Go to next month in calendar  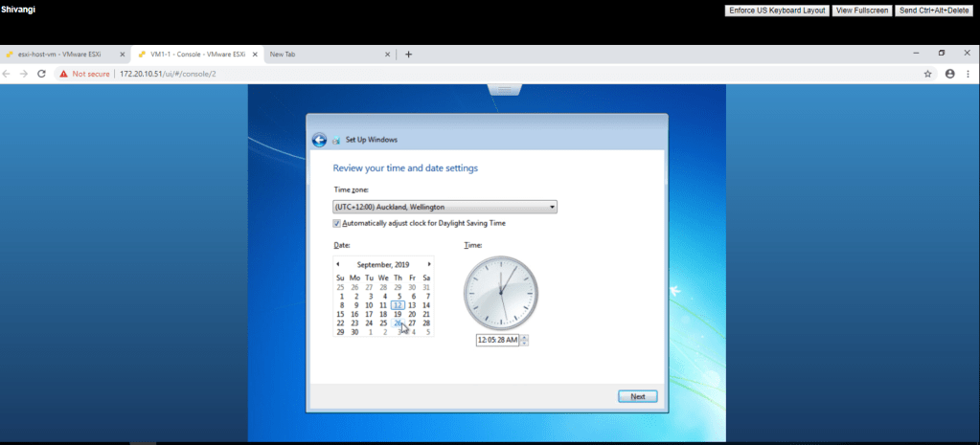click(x=429, y=264)
